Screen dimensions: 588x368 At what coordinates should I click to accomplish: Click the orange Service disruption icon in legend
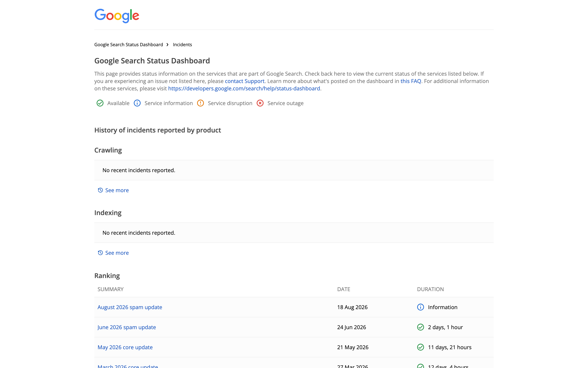coord(200,103)
